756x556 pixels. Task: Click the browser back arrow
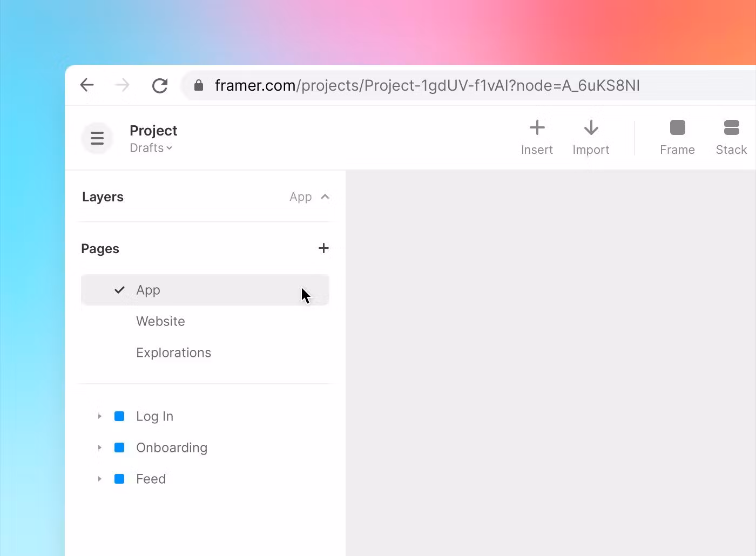[87, 85]
